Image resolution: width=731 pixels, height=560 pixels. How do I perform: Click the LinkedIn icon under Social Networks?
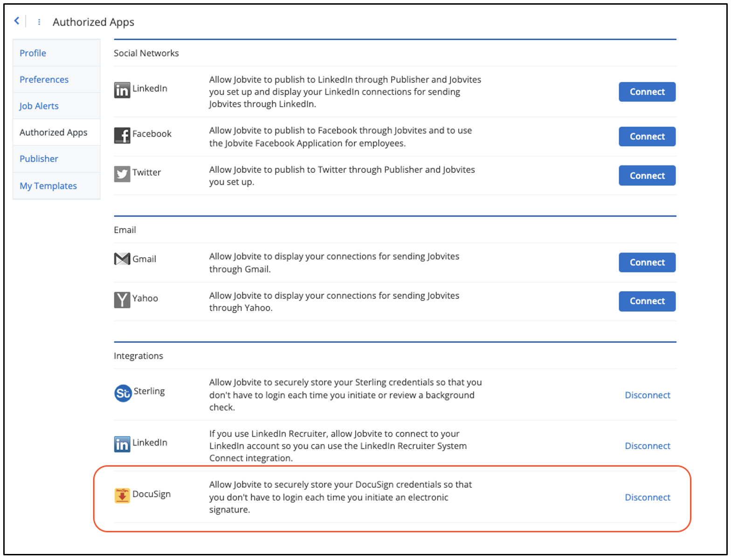[122, 90]
